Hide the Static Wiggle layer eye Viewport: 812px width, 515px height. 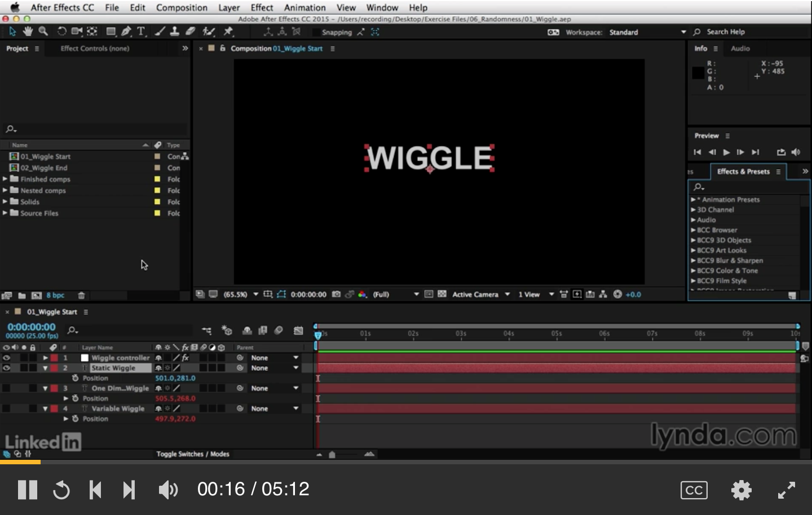coord(6,368)
